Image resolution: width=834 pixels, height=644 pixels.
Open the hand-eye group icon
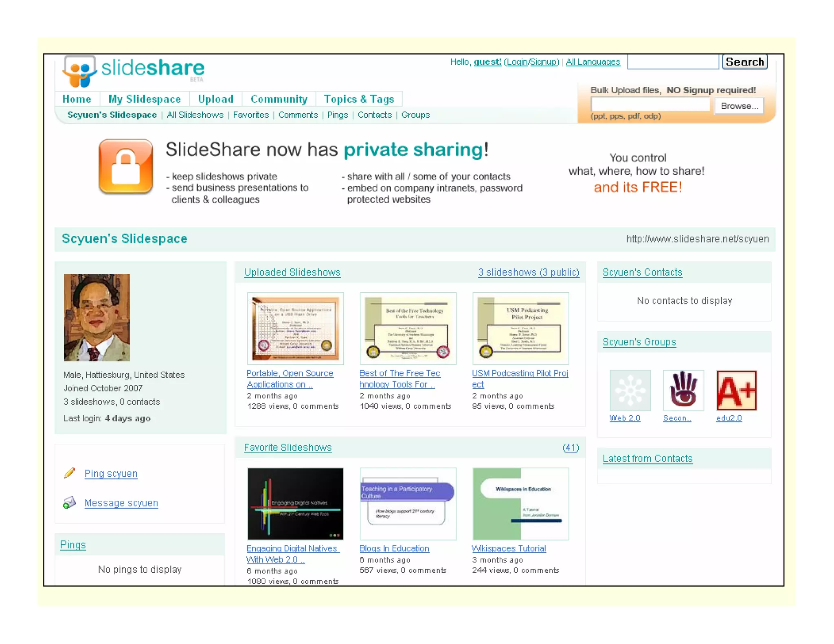[683, 390]
